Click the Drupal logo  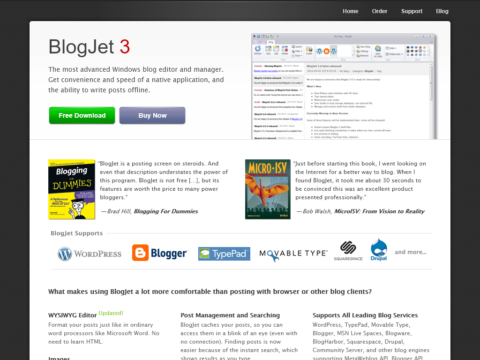click(379, 250)
